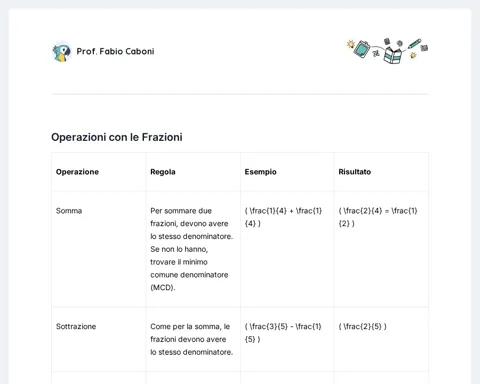Click the school supplies illustration banner
Viewport: 480px width, 384px height.
coord(387,51)
